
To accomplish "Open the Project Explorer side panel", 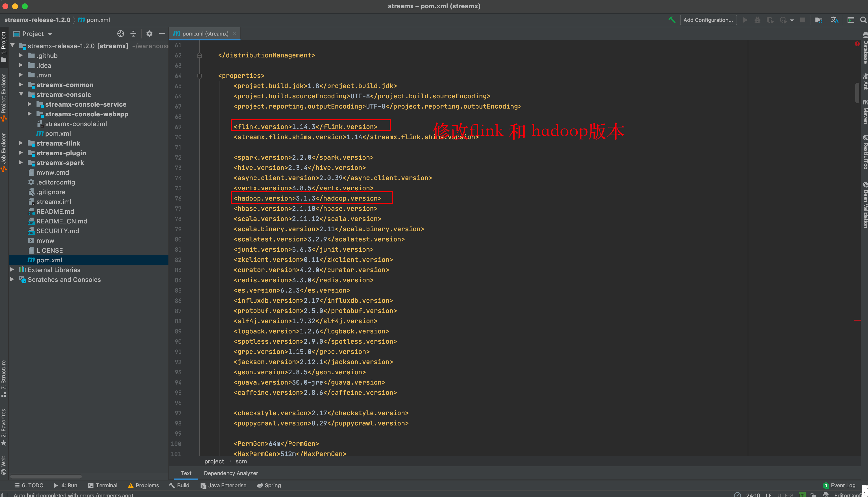I will coord(4,97).
